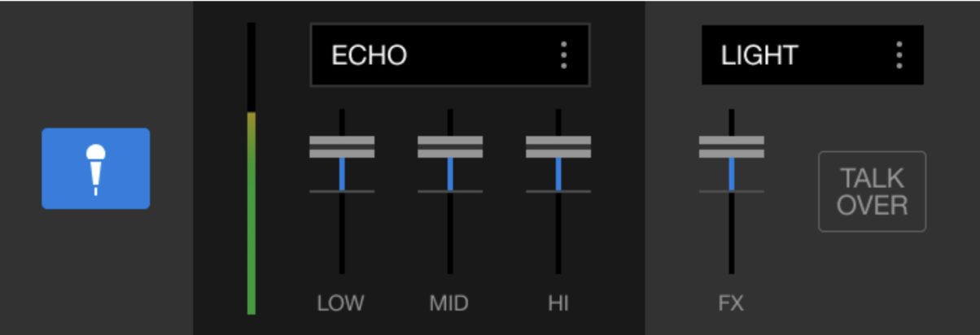
Task: Click the MID EQ slider handle
Action: point(450,146)
